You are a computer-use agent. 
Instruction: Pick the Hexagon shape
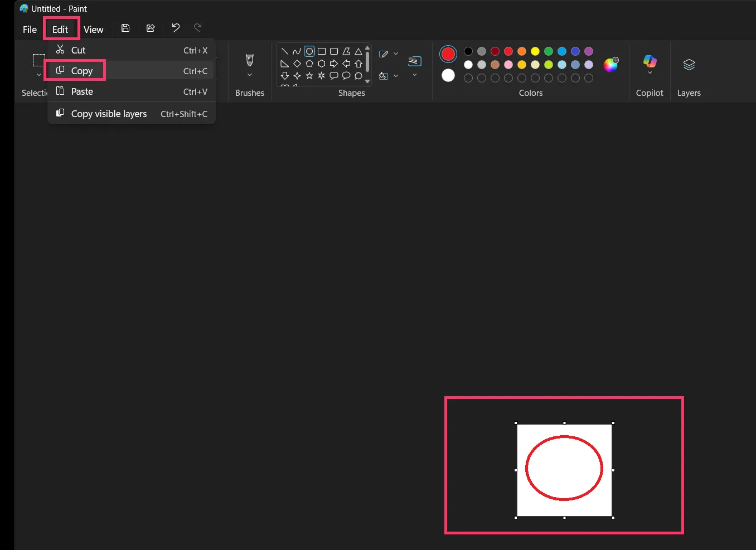(322, 64)
